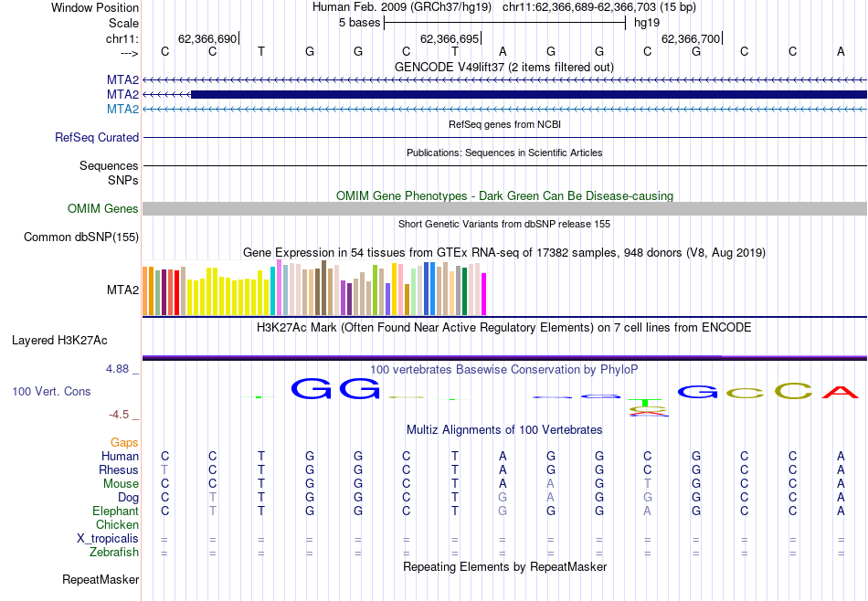Click the chr11: ruler label

122,38
